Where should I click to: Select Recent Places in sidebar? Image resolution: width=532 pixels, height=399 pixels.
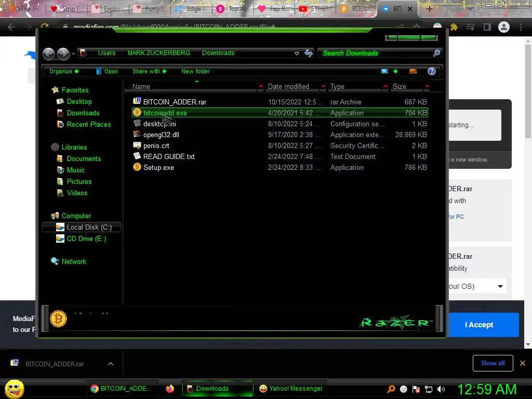coord(89,125)
